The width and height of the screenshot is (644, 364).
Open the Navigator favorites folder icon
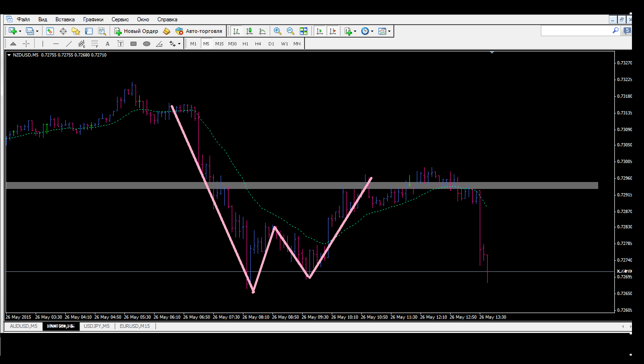[76, 31]
